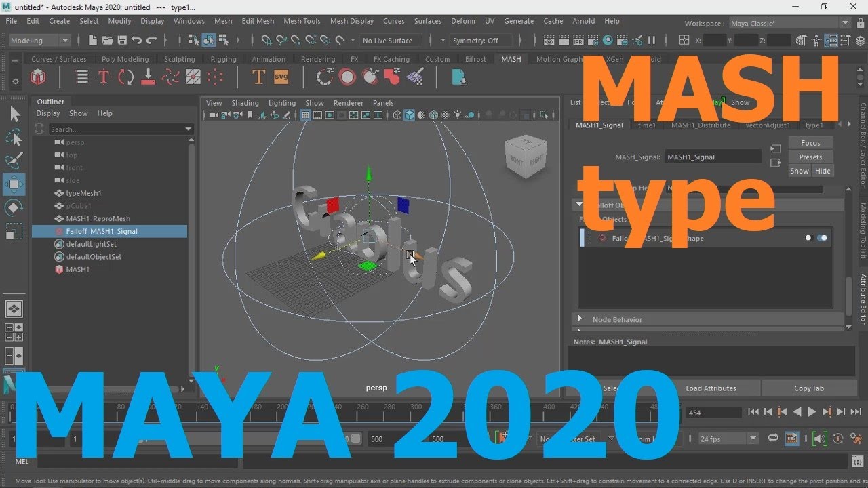868x488 pixels.
Task: Open the Mesh Tools menu
Action: pyautogui.click(x=302, y=21)
